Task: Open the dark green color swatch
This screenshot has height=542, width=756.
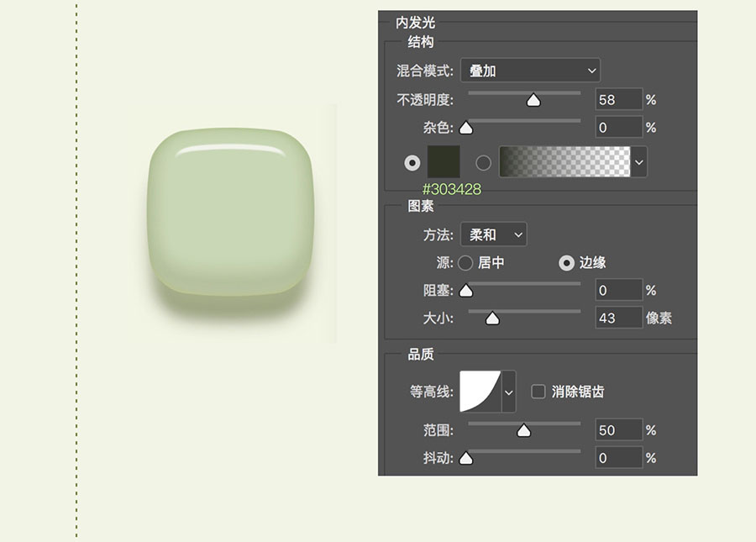Action: [443, 162]
